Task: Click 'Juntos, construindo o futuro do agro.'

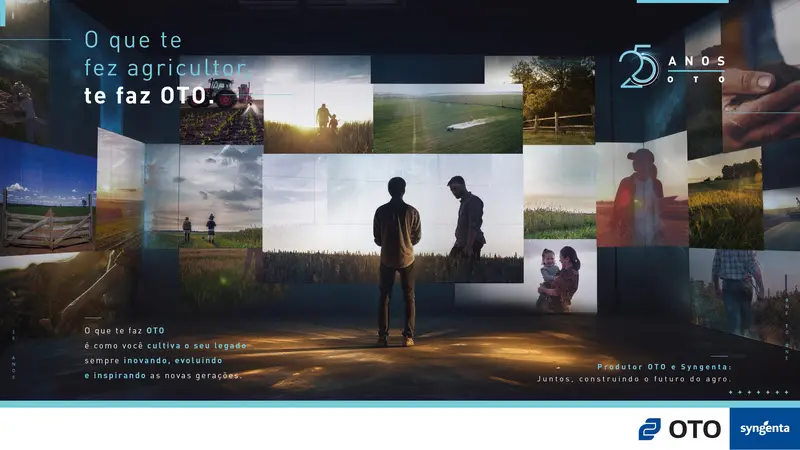Action: coord(634,379)
